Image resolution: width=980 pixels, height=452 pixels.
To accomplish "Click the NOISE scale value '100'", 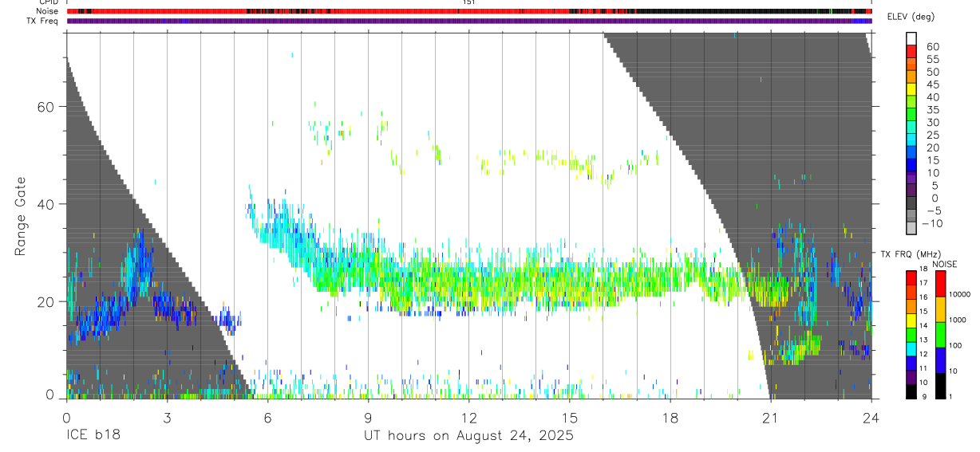I will coord(955,345).
